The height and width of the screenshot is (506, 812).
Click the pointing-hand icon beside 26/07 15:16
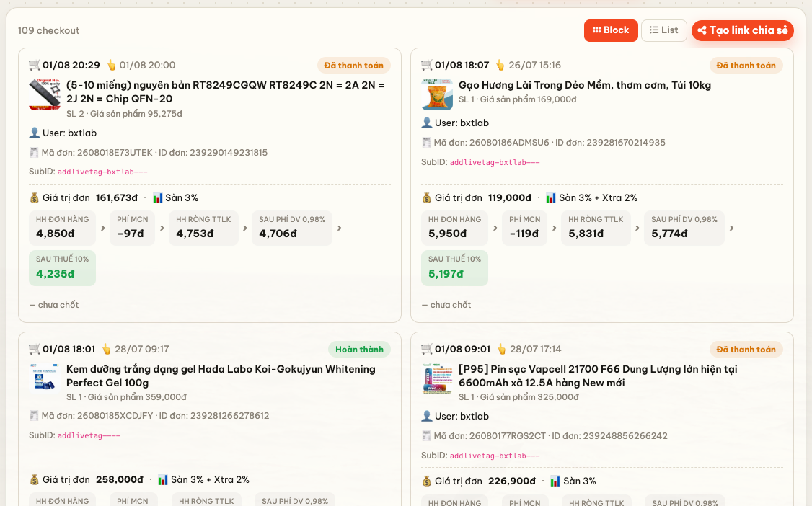(500, 65)
